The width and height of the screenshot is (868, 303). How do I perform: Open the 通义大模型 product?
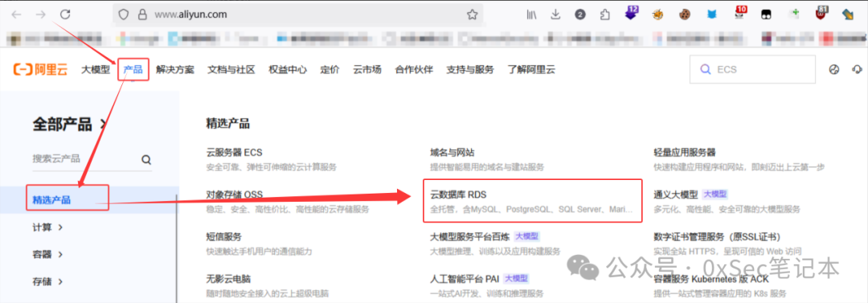click(x=676, y=194)
